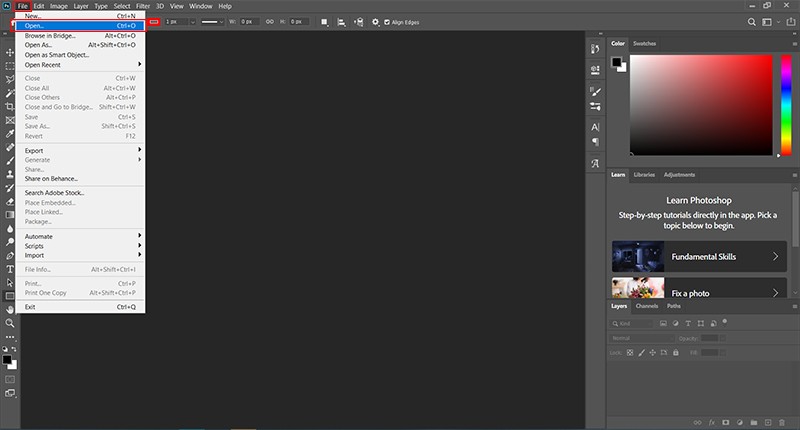This screenshot has width=800, height=430.
Task: Toggle filter for pixel layers
Action: [663, 323]
